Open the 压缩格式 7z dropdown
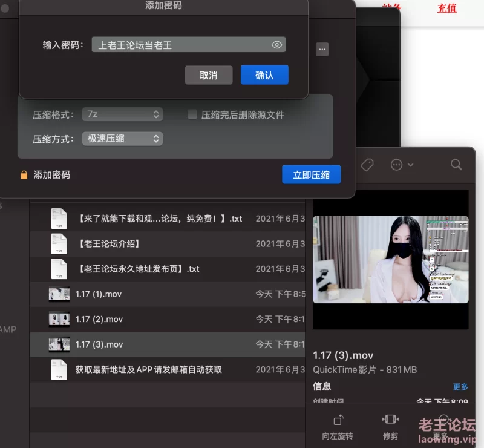484x448 pixels. click(x=122, y=114)
